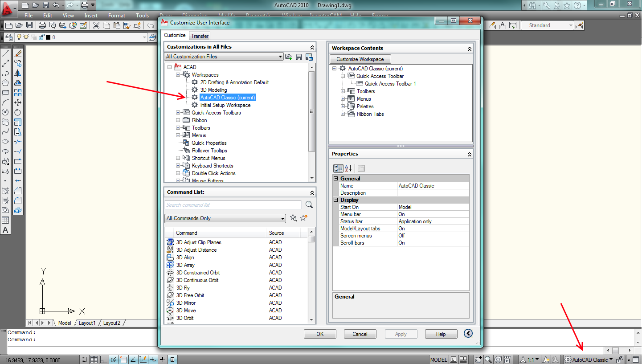Click the OK button
The image size is (642, 364).
320,334
